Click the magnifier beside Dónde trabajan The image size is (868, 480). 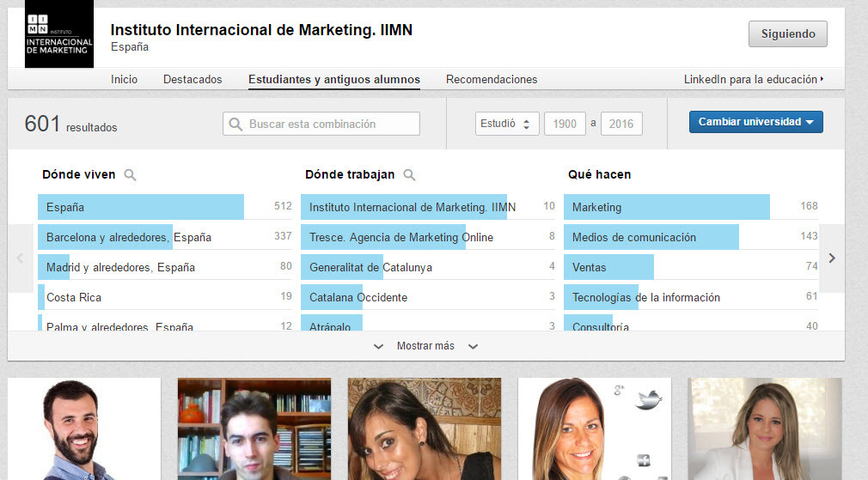pyautogui.click(x=409, y=175)
